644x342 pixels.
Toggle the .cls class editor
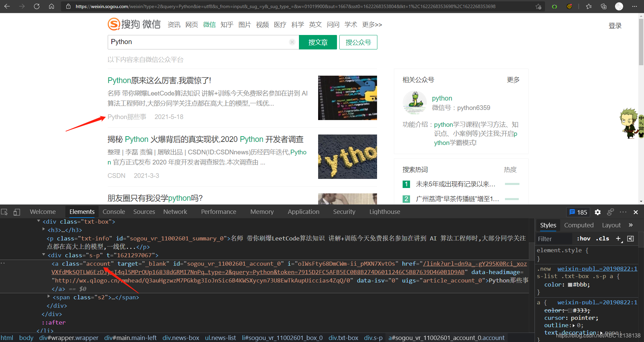click(603, 238)
